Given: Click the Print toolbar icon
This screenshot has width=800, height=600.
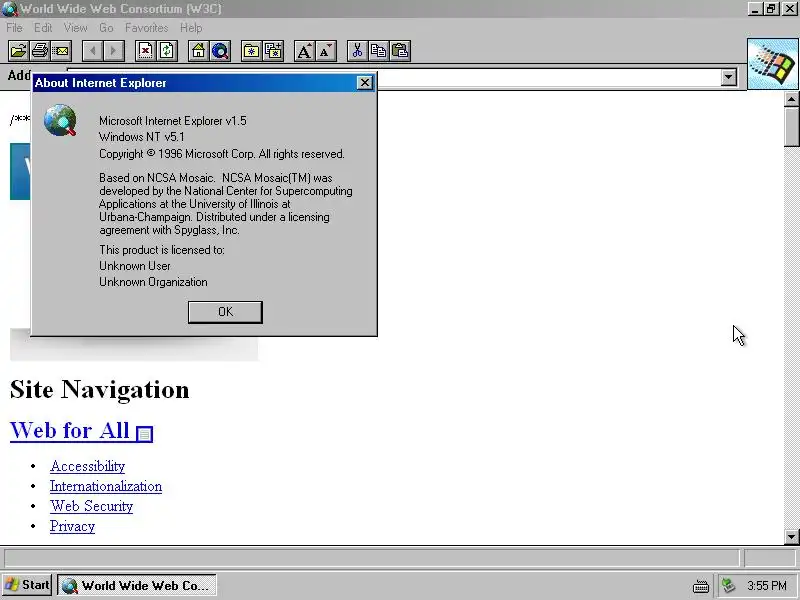Looking at the screenshot, I should pyautogui.click(x=40, y=51).
